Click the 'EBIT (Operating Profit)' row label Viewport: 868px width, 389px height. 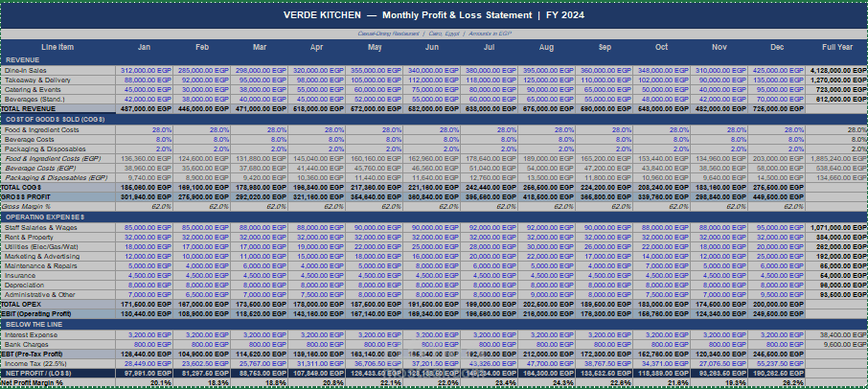(58, 313)
